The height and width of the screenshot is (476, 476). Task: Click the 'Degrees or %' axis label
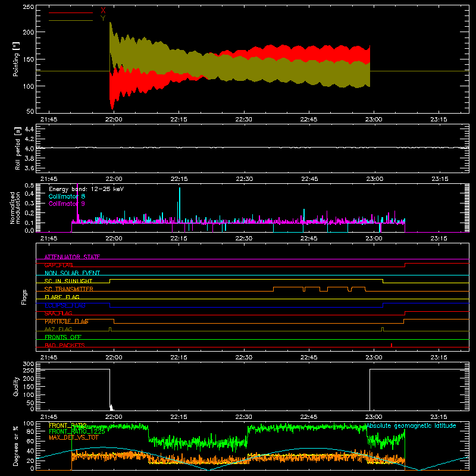click(16, 446)
